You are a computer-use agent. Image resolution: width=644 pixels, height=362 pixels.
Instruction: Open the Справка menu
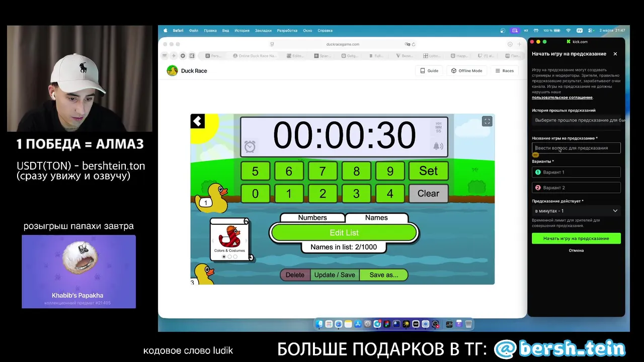(325, 30)
